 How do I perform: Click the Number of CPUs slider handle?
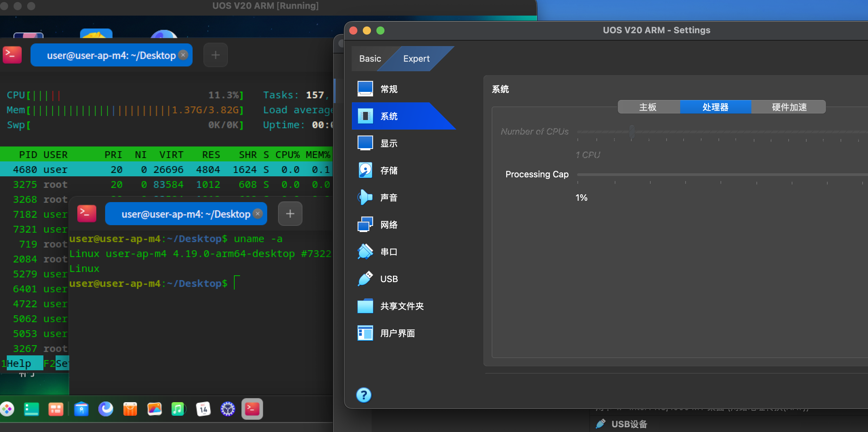632,132
